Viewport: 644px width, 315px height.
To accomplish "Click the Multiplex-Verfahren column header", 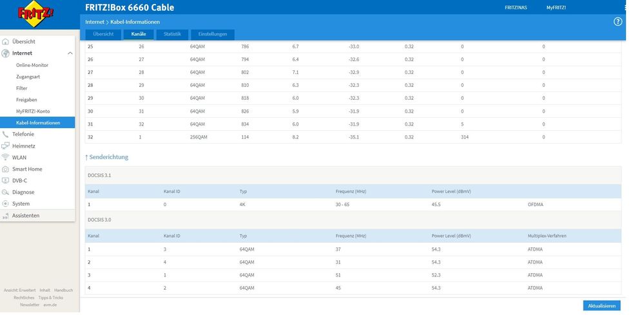I will tap(547, 236).
